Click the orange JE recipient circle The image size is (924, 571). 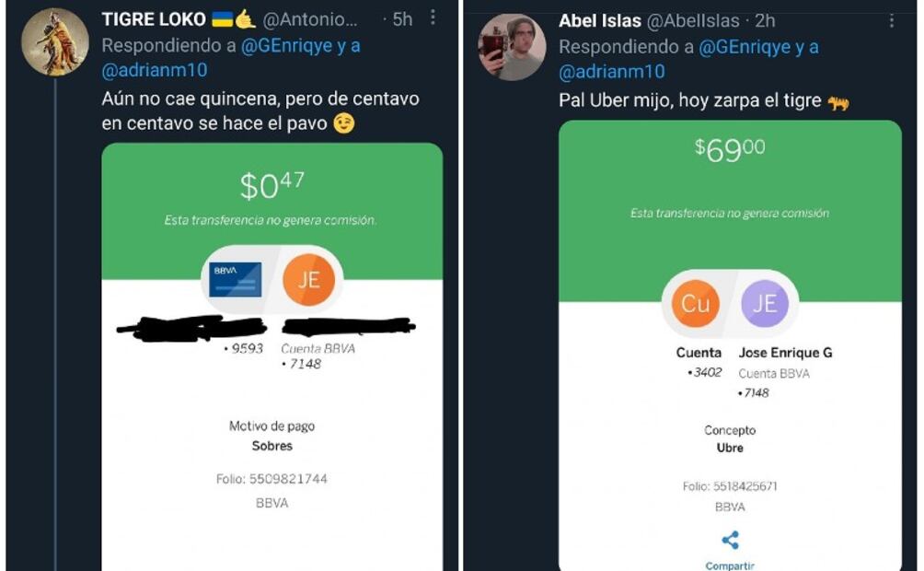309,280
